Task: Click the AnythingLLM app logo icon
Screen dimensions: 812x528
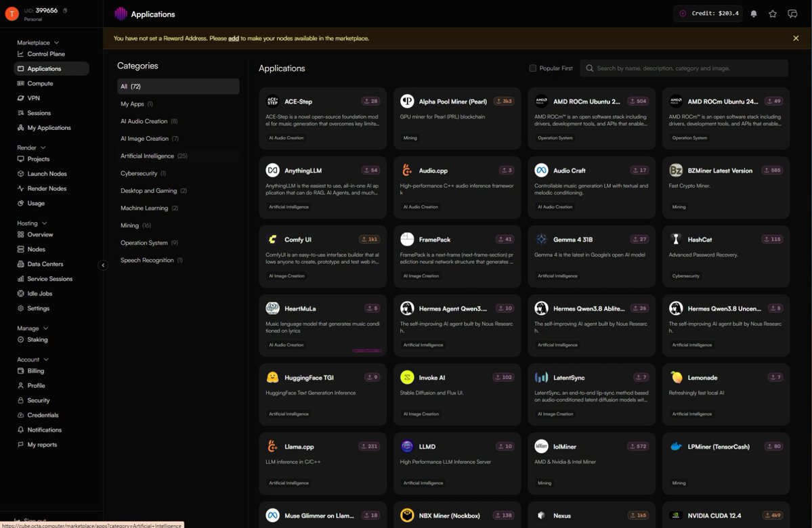Action: [x=272, y=171]
